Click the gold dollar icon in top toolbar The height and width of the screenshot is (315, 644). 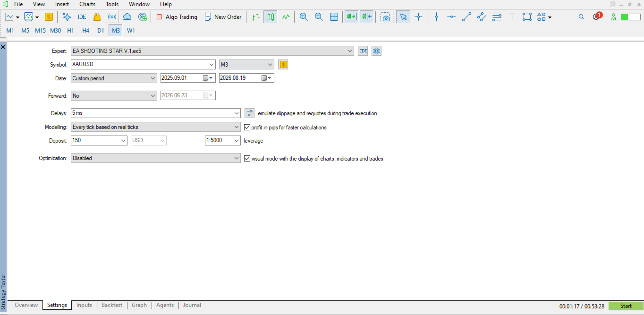49,17
